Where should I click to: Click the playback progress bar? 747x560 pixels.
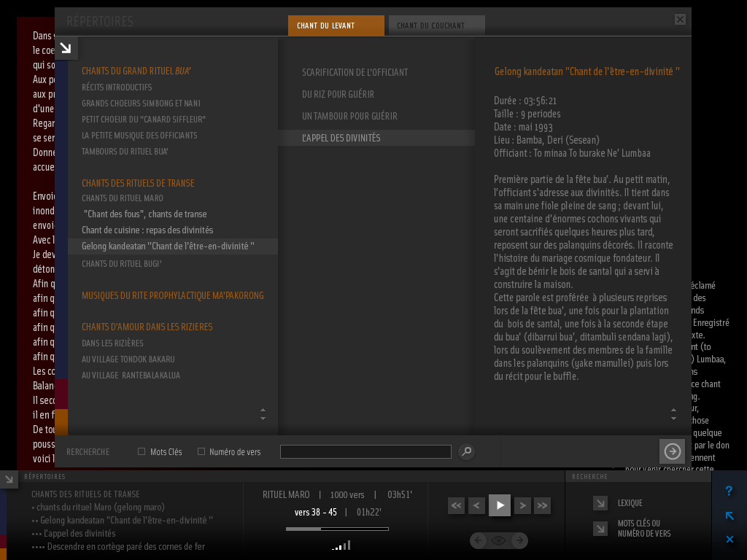[337, 529]
